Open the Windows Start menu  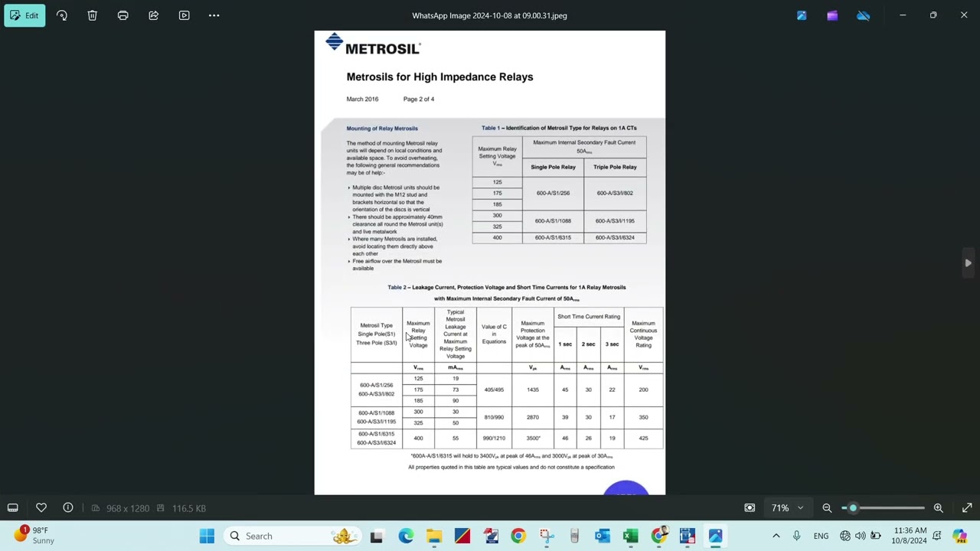[x=207, y=536]
